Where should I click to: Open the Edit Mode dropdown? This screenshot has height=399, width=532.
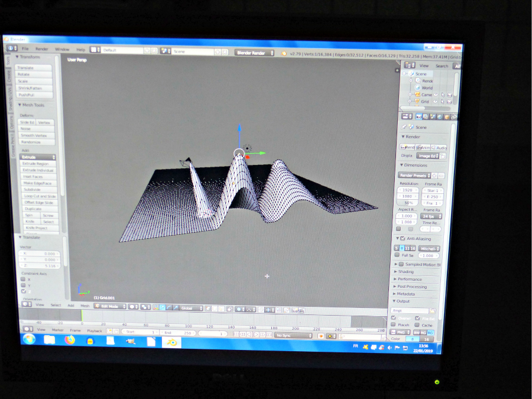(x=109, y=306)
